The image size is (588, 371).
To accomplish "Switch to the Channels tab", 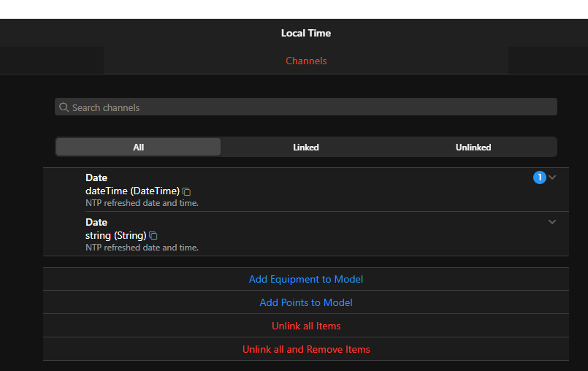I will [306, 61].
